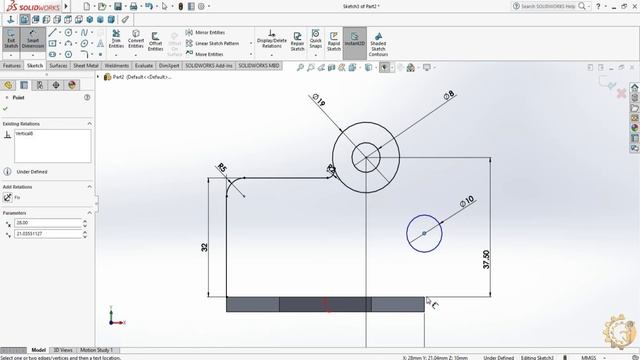Switch to the DimXpert tab

point(169,65)
